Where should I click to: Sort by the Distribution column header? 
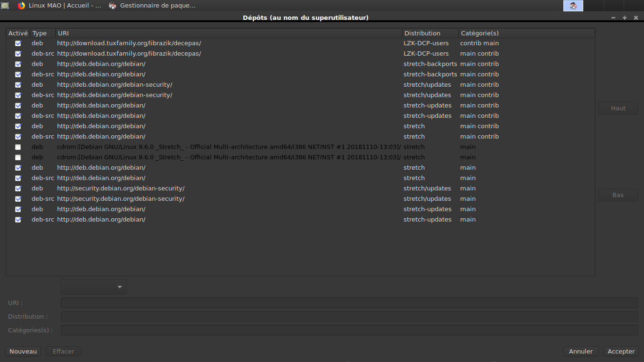click(x=430, y=33)
